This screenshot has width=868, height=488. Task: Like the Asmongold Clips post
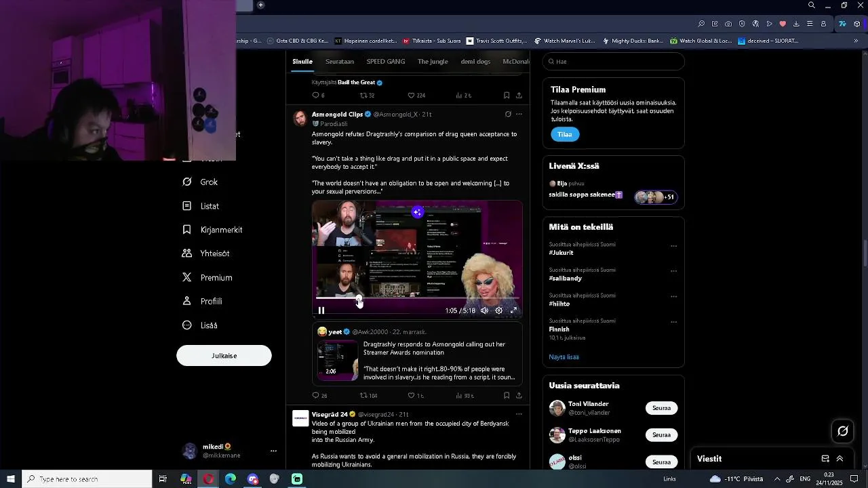point(415,395)
